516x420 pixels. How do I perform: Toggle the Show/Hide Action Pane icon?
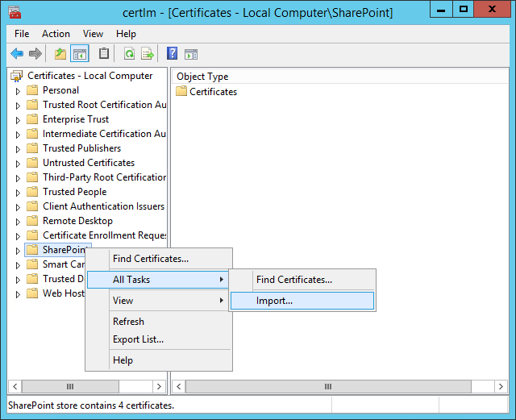point(191,54)
